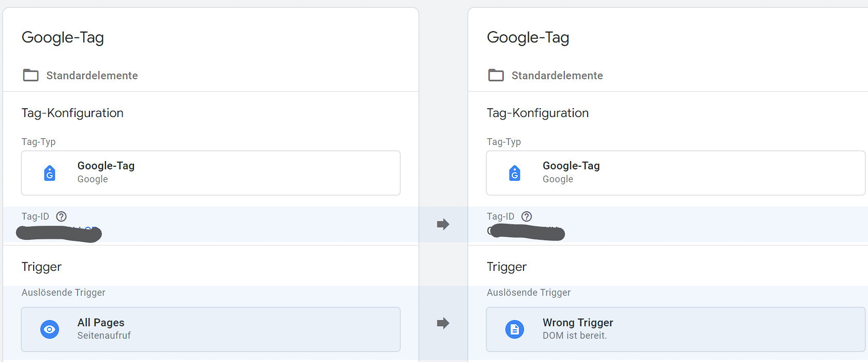
Task: Click 'Trigger' heading above the All Pages trigger
Action: [41, 267]
